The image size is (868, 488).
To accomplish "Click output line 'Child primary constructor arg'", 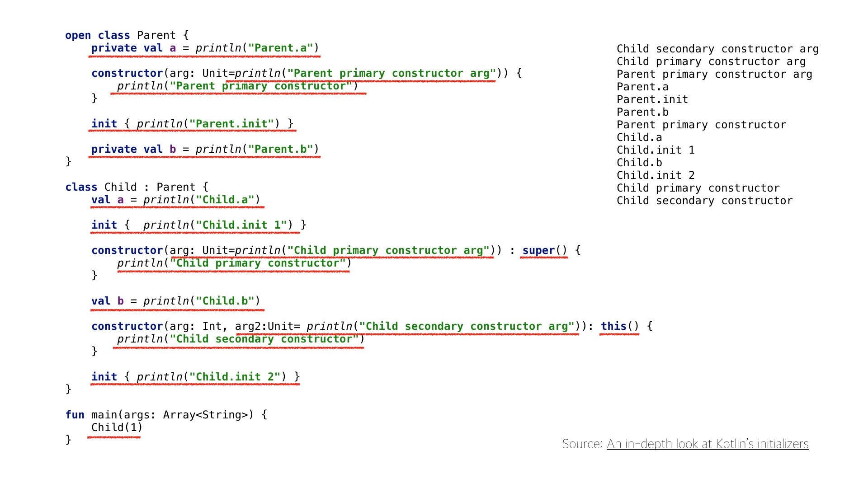I will 711,61.
